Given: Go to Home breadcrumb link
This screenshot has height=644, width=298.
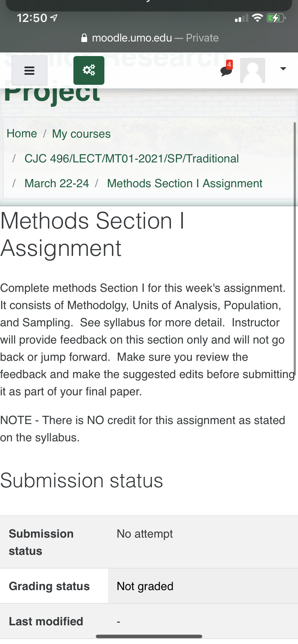Looking at the screenshot, I should click(22, 134).
